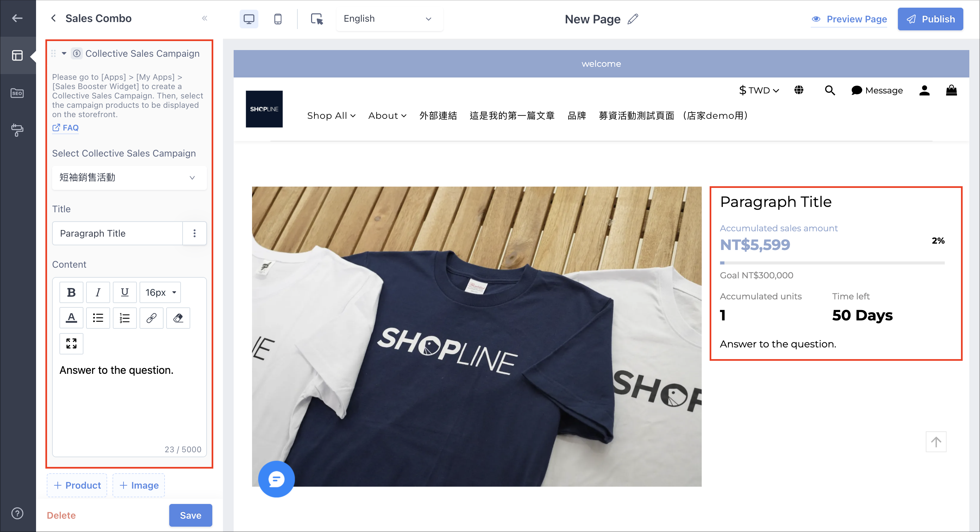
Task: Click the Preview Page link
Action: coord(849,19)
